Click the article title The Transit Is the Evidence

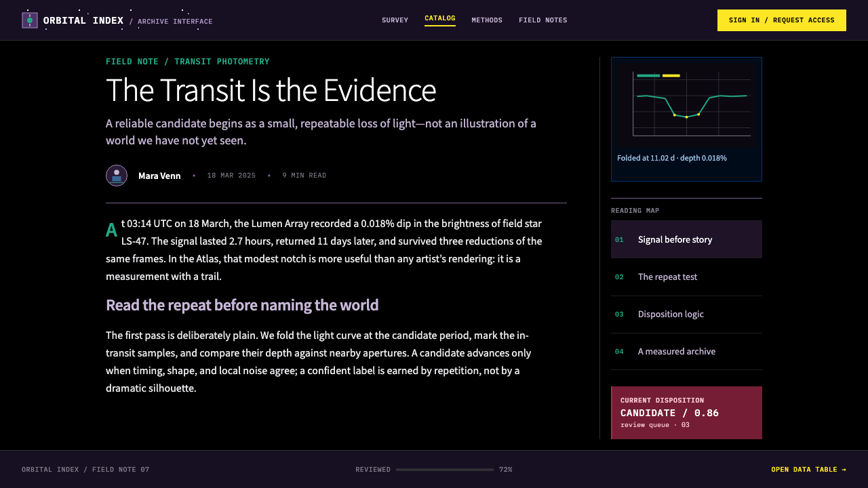pos(271,90)
